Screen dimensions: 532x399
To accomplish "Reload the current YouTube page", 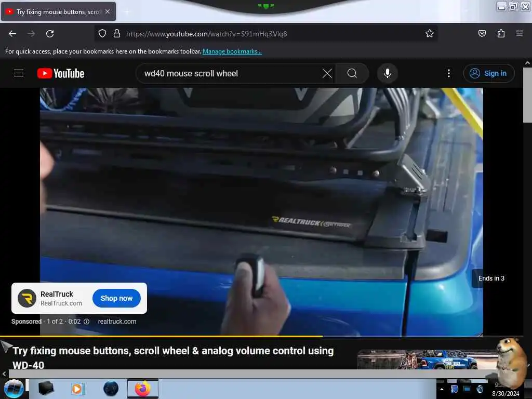I will [50, 34].
